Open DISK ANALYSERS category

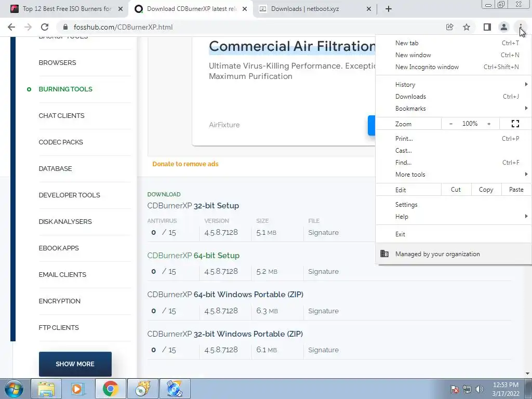click(65, 221)
